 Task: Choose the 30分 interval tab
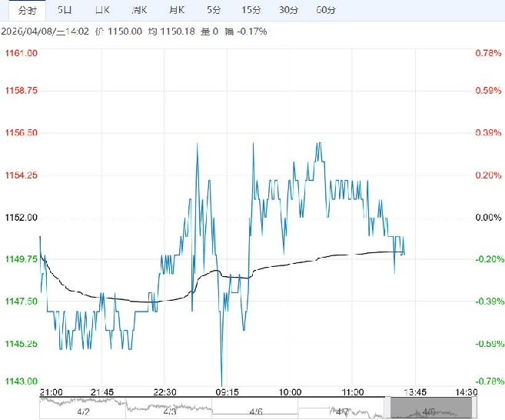tap(288, 10)
